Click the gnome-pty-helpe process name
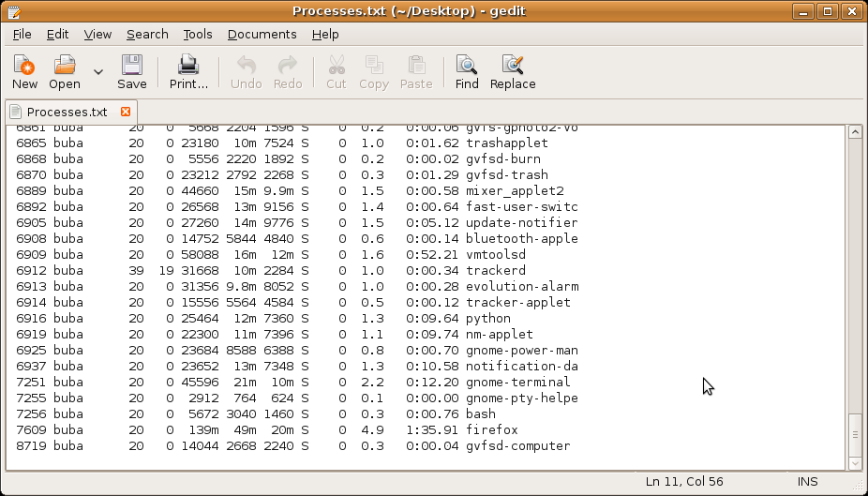This screenshot has width=868, height=496. (x=522, y=398)
